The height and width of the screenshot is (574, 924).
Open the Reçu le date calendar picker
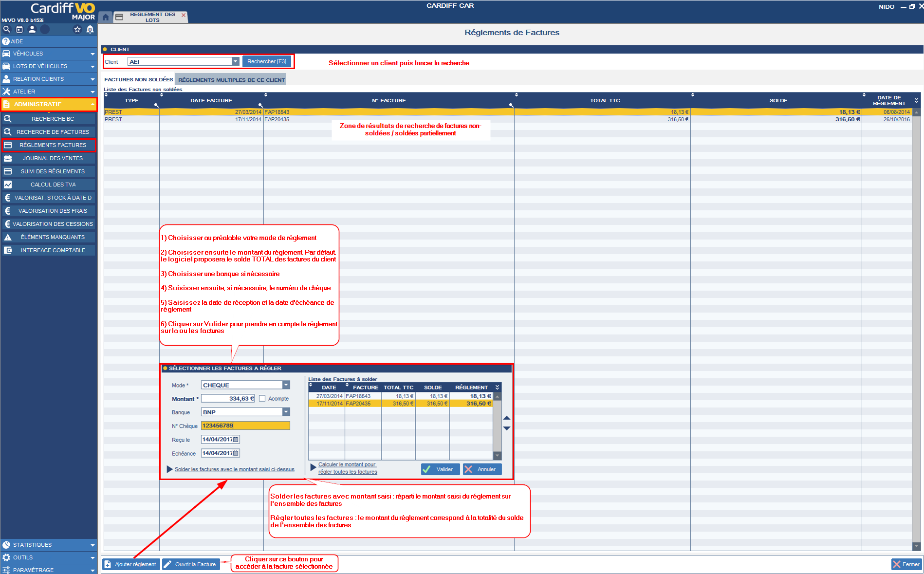236,439
